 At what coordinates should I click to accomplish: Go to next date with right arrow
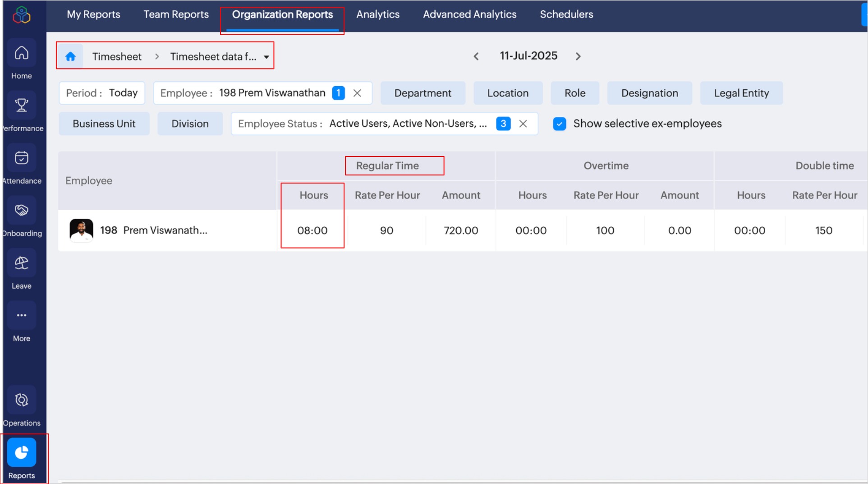(578, 56)
